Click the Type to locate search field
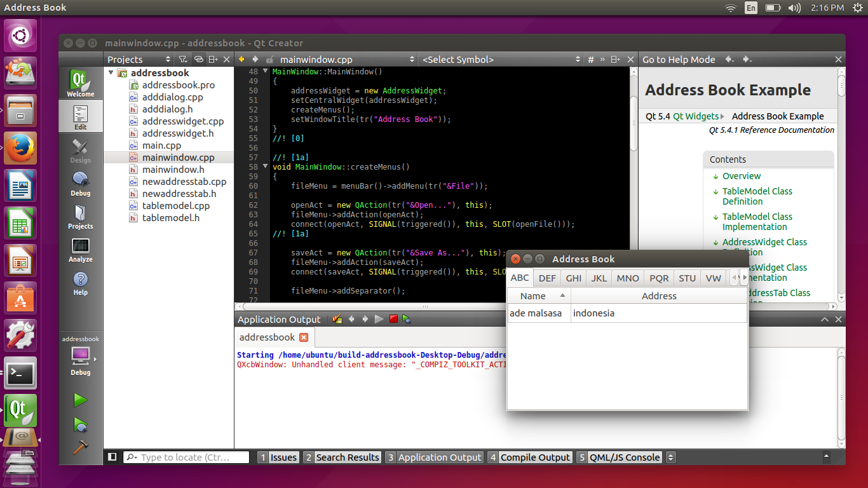 [x=186, y=457]
